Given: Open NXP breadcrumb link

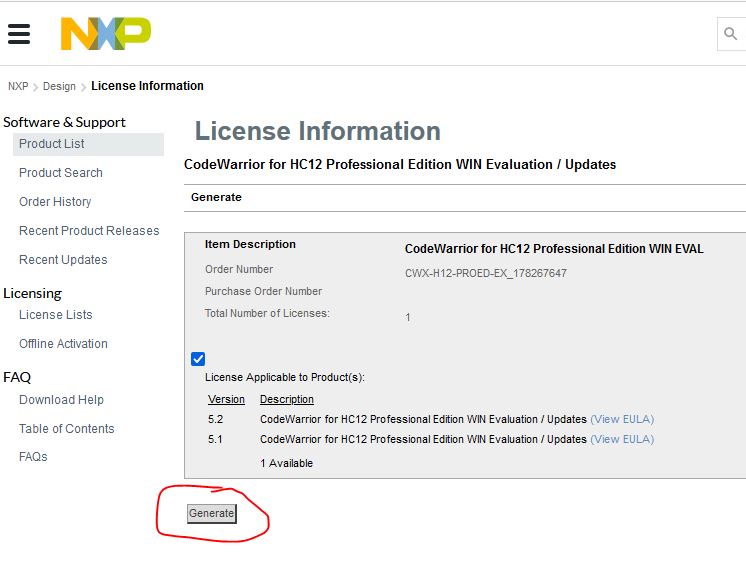Looking at the screenshot, I should point(18,86).
